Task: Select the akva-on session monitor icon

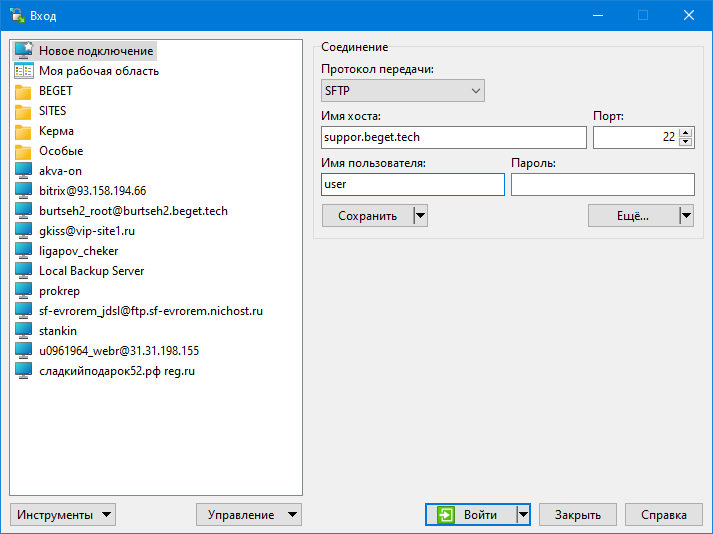Action: (24, 171)
